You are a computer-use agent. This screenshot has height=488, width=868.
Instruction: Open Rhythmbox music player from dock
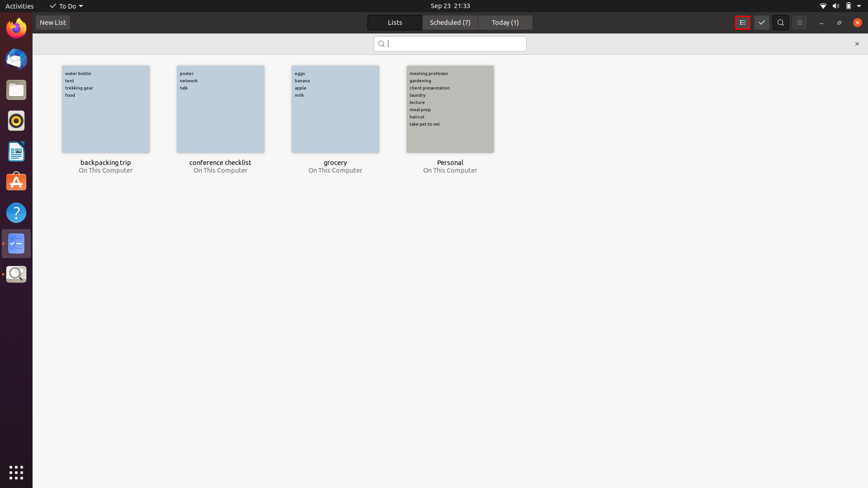[x=16, y=121]
